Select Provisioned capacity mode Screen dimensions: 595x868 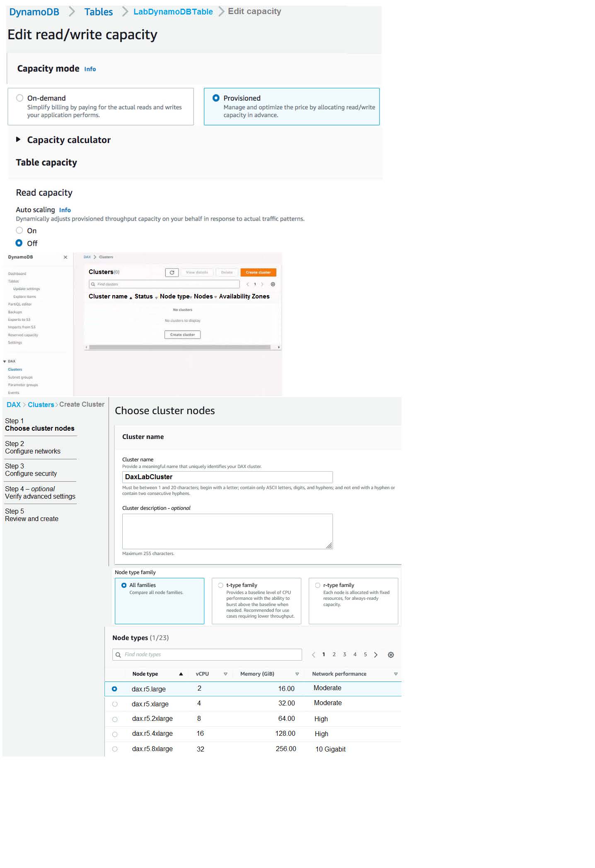216,98
